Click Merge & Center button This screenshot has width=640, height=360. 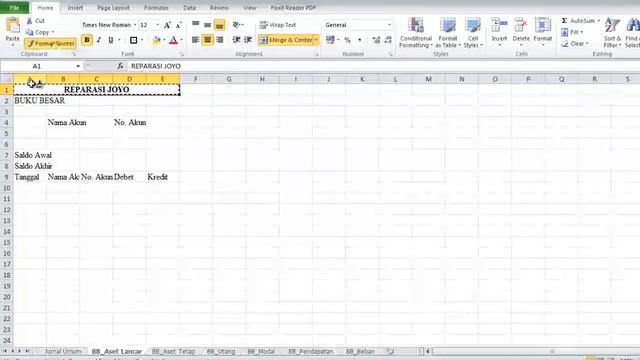tap(286, 40)
